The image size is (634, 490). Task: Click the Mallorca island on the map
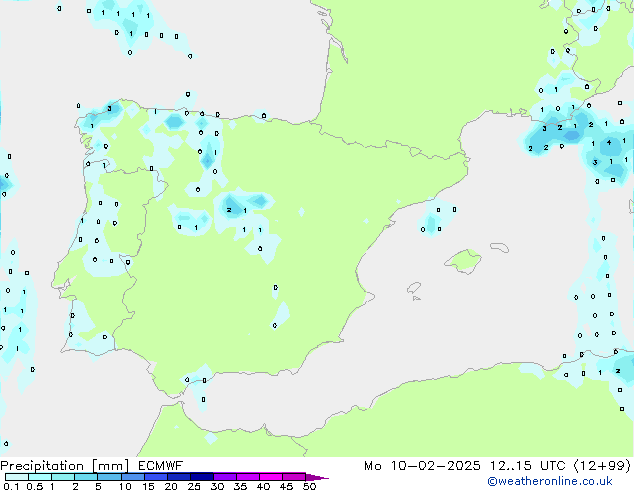(x=462, y=263)
